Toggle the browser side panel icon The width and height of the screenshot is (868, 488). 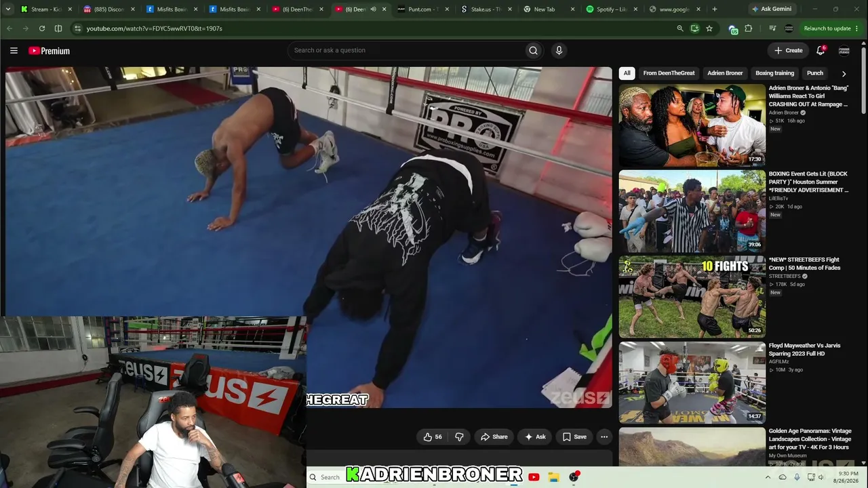58,28
